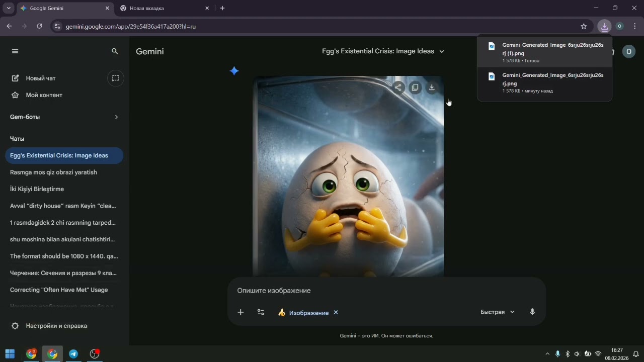Image resolution: width=644 pixels, height=362 pixels.
Task: Open Настройки и справка settings
Action: (x=49, y=326)
